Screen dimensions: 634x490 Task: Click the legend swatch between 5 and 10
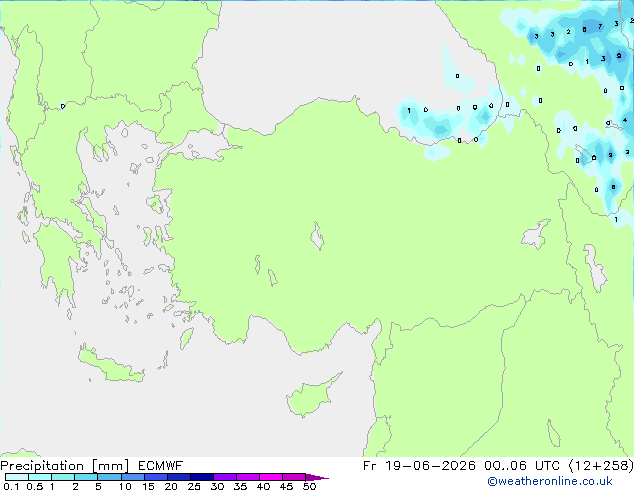coord(109,477)
